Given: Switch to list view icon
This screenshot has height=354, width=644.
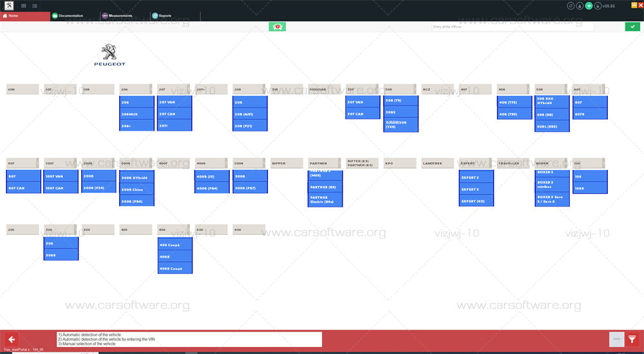Looking at the screenshot, I should pyautogui.click(x=35, y=6).
